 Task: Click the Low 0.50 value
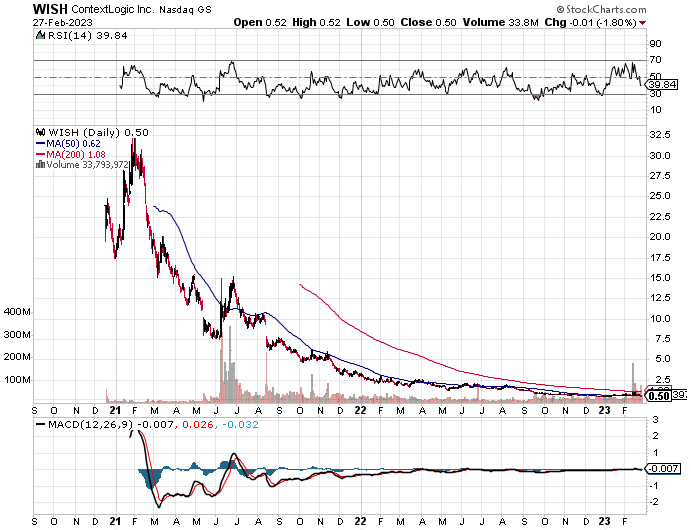coord(370,22)
